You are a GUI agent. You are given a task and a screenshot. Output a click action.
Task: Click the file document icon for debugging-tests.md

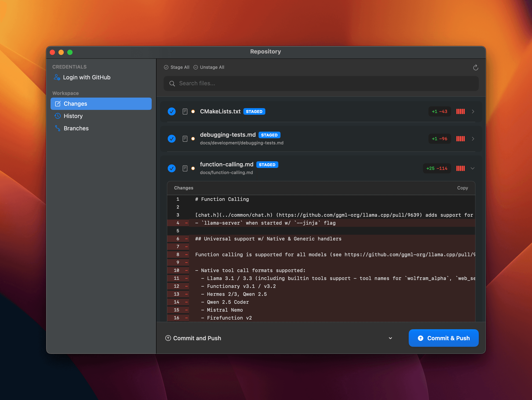185,139
